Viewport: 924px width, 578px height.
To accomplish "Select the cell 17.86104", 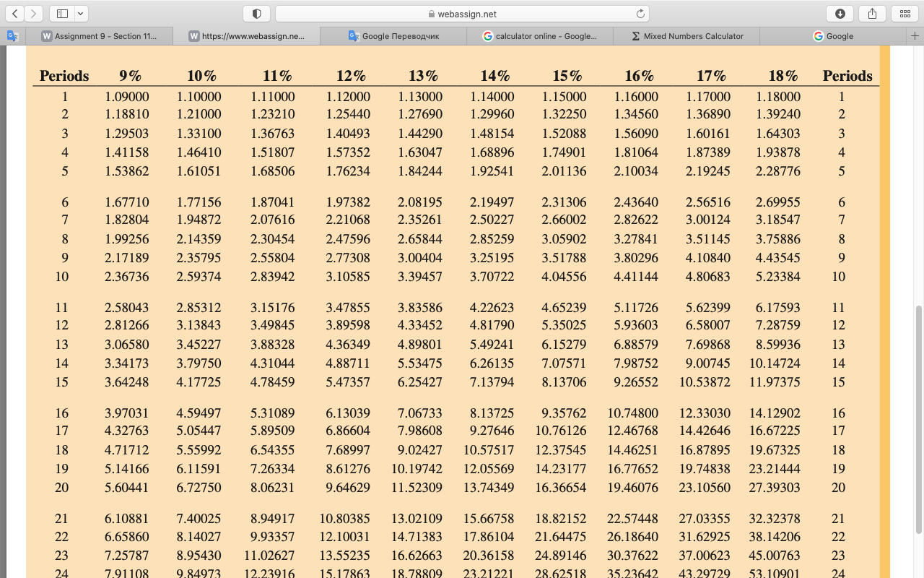I will (x=489, y=537).
